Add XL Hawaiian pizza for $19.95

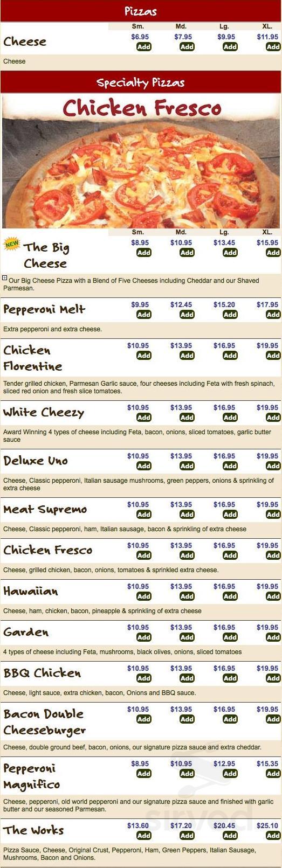point(273,596)
